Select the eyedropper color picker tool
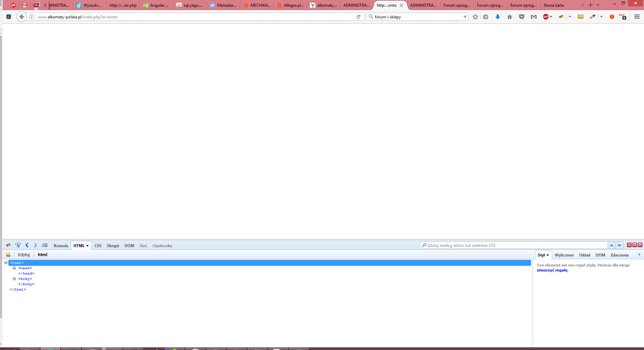 coord(592,17)
